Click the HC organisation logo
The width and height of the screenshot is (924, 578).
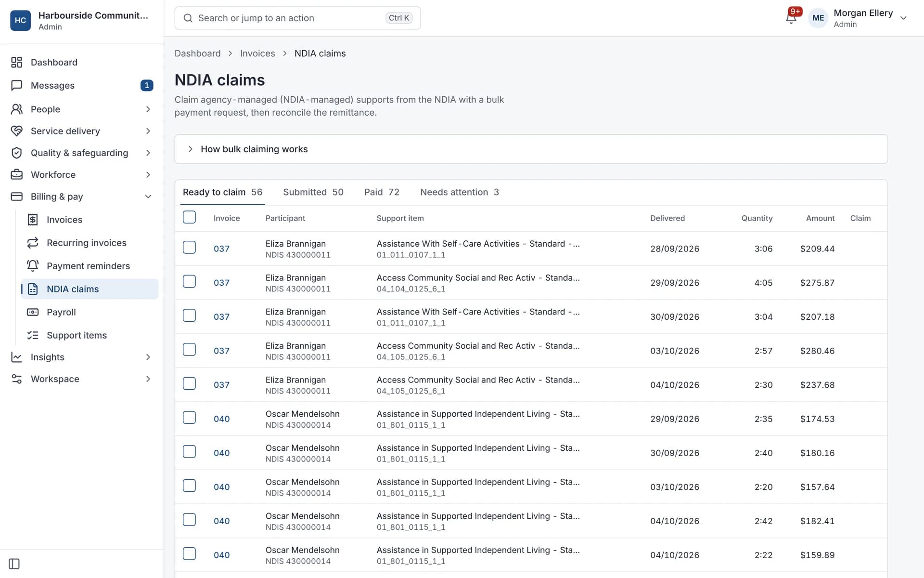click(20, 20)
